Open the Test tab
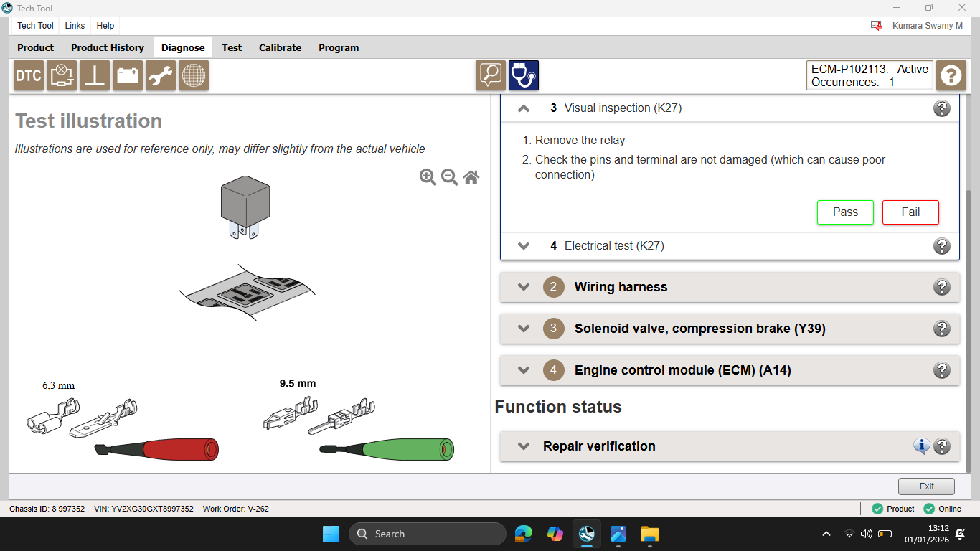Screen dimensions: 980x551 (232, 47)
